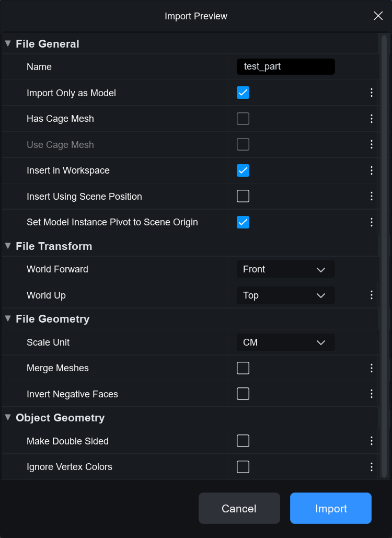Click more options beside Insert Using Scene Position

372,197
